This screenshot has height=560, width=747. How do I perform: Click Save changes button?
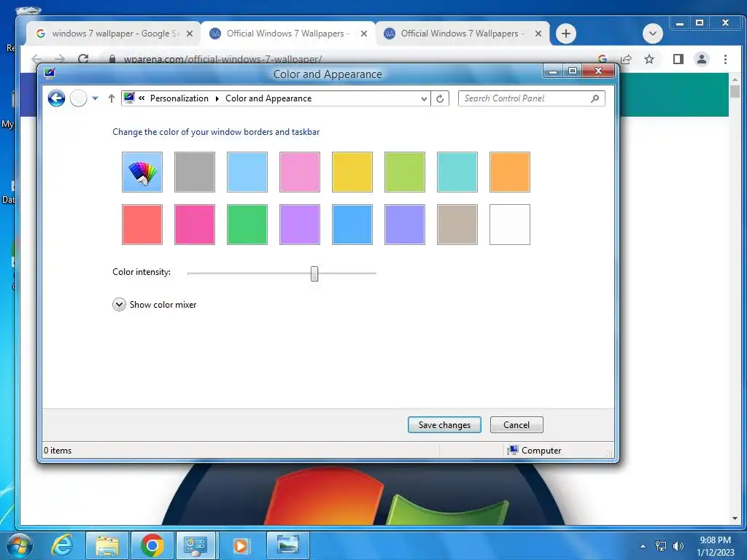pyautogui.click(x=444, y=425)
